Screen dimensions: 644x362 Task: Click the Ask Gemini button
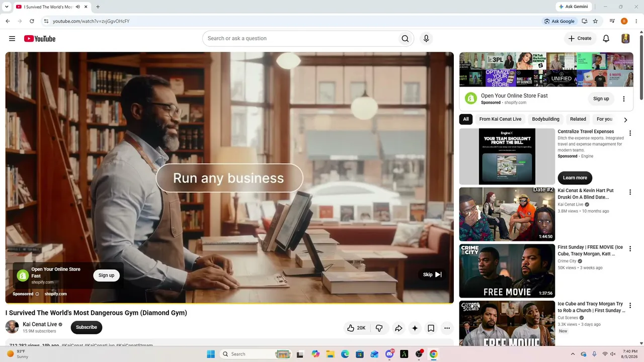(x=573, y=7)
